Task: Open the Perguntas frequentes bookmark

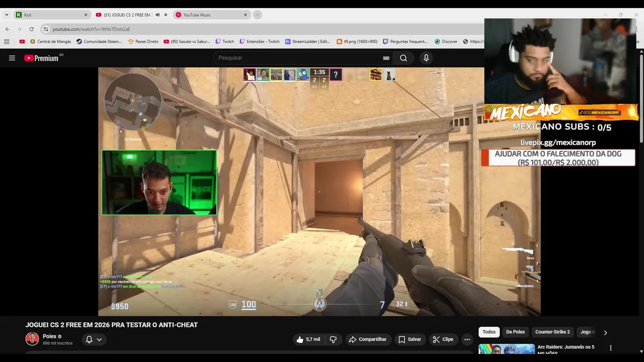Action: click(x=405, y=42)
